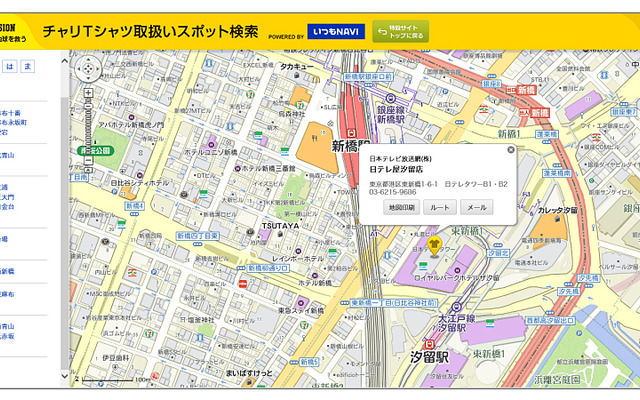Click the ルート button in the popup
640x400 pixels.
[440, 207]
